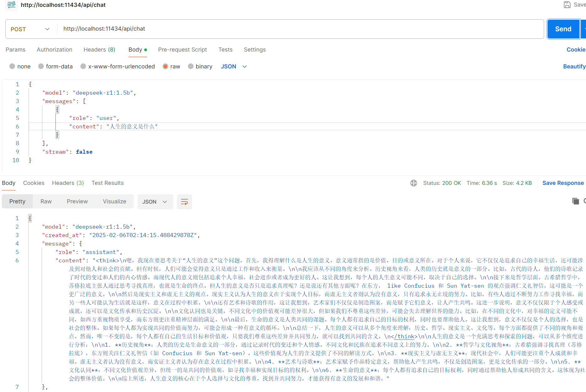
Task: Open the JSON body language dropdown
Action: 234,67
